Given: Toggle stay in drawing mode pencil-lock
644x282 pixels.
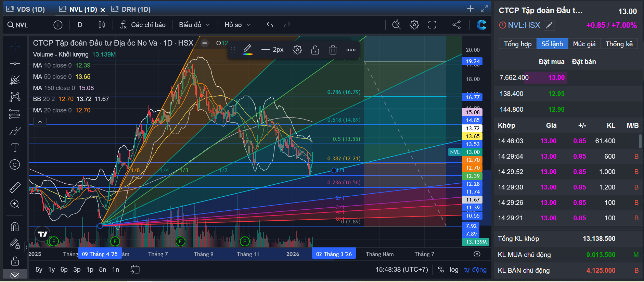Looking at the screenshot, I should 15,244.
